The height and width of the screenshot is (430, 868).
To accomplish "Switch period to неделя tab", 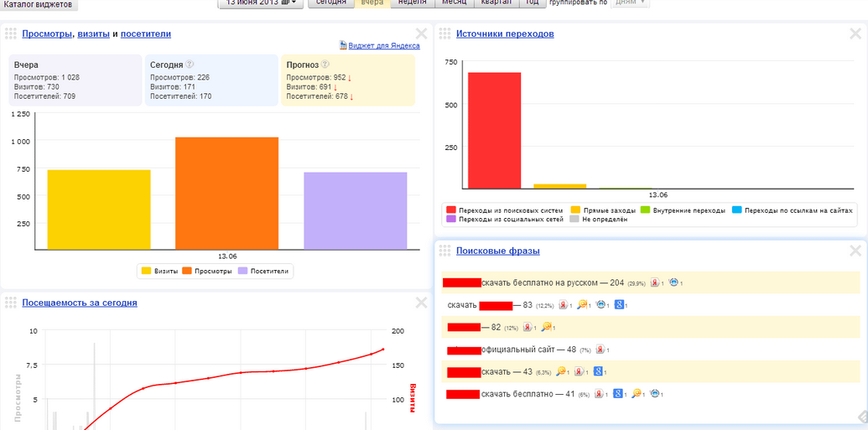I will (413, 3).
